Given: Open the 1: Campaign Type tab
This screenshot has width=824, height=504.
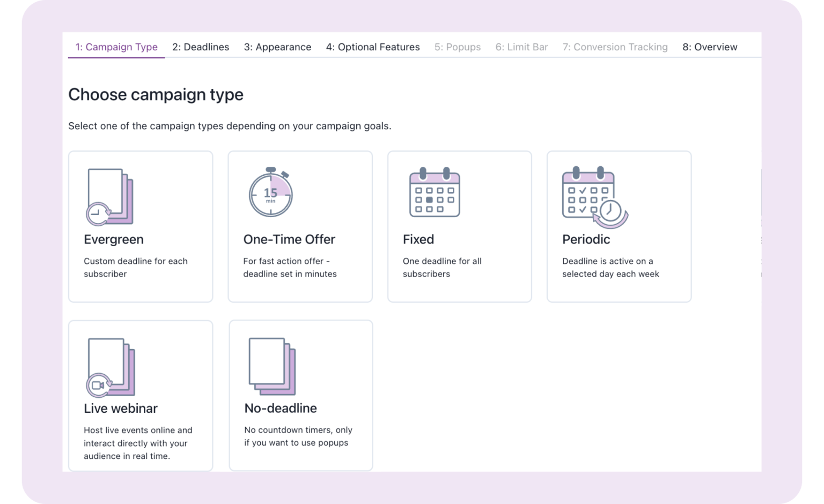Looking at the screenshot, I should 116,47.
